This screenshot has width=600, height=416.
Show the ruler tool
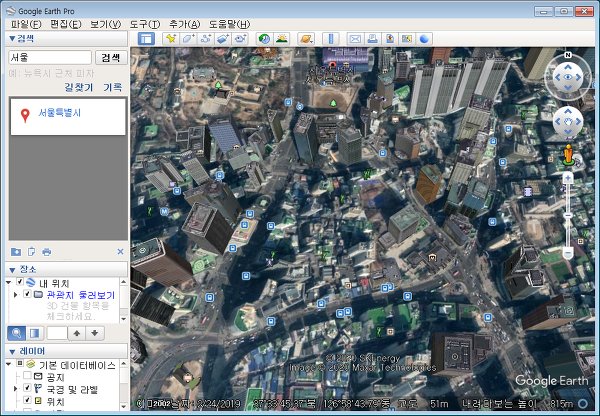pyautogui.click(x=331, y=39)
